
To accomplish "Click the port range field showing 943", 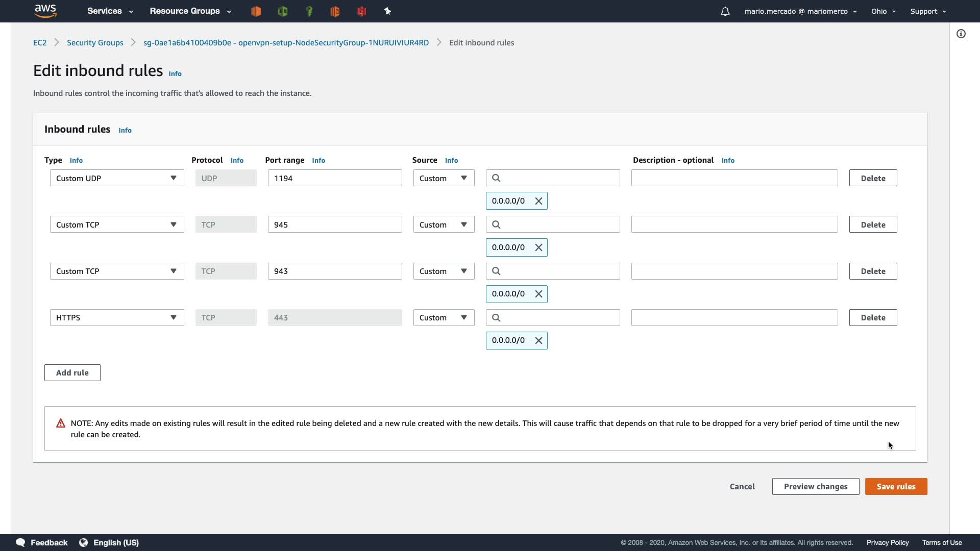I will point(335,271).
